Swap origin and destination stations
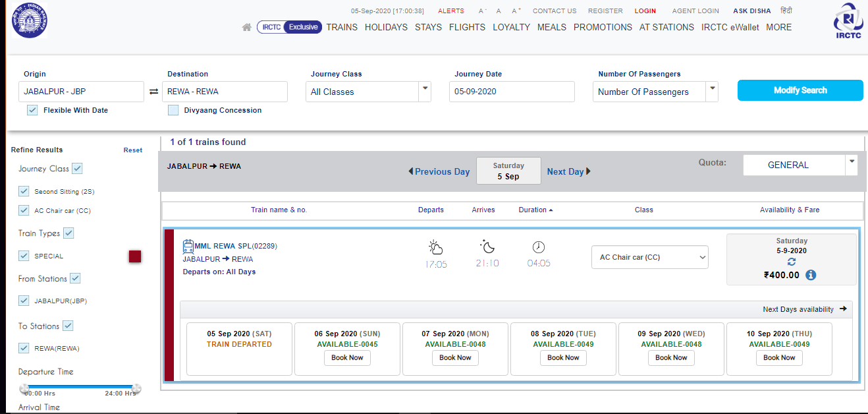Viewport: 868px width, 414px height. pyautogui.click(x=154, y=92)
